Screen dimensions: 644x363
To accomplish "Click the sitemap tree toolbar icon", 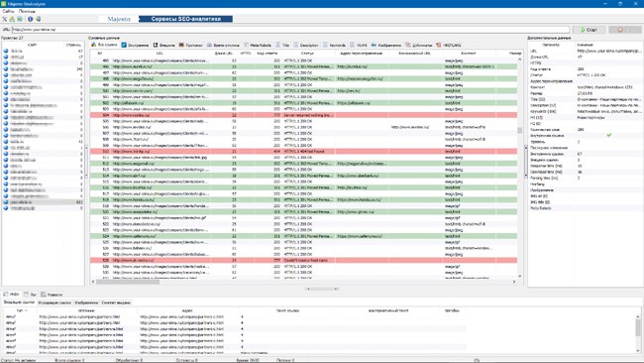I will [12, 19].
